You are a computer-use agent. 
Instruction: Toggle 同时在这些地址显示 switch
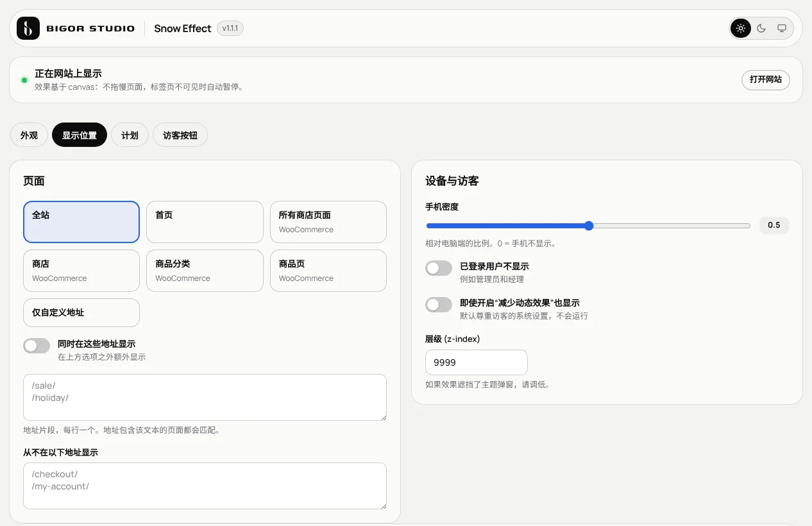(x=37, y=346)
